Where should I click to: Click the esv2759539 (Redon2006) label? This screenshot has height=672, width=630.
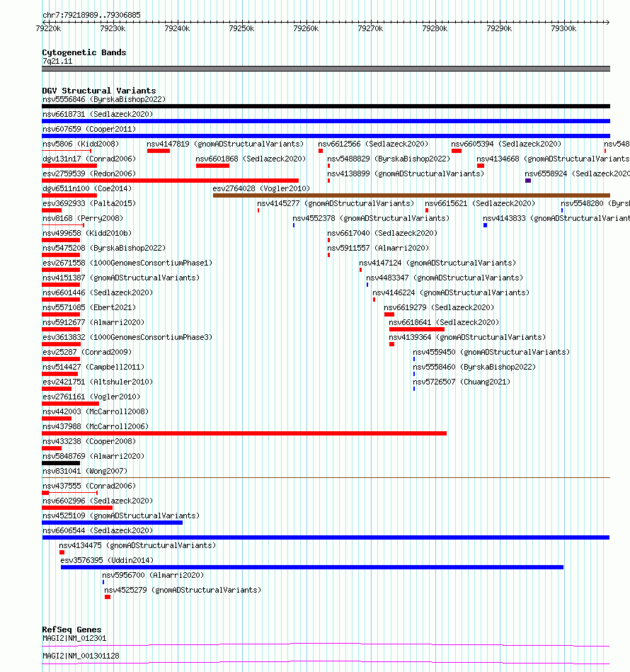tap(89, 173)
